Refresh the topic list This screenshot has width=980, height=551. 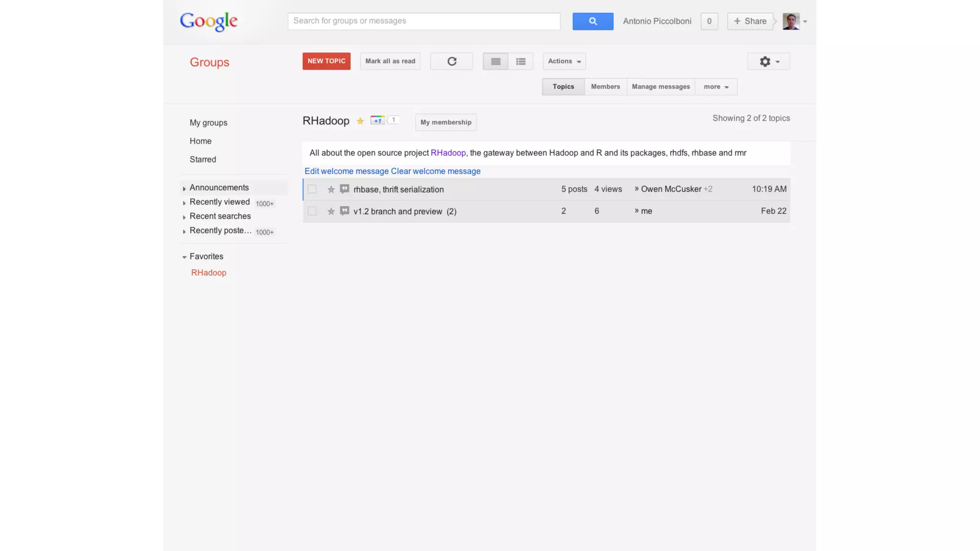point(451,61)
